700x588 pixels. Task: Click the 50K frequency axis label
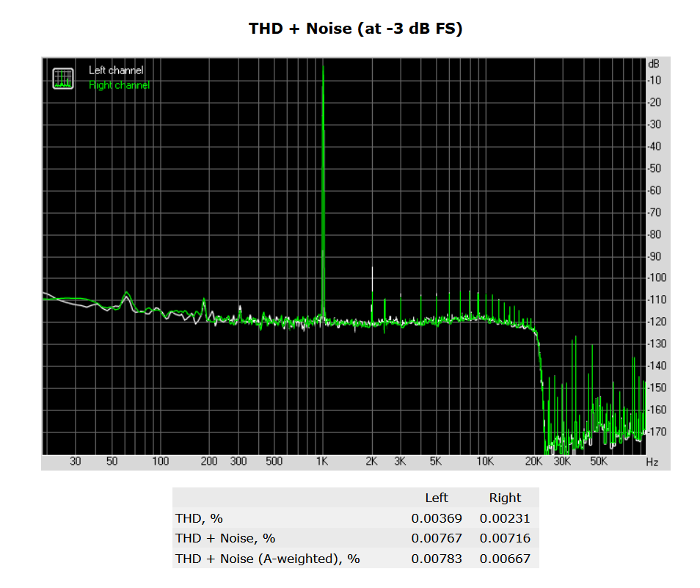coord(599,461)
